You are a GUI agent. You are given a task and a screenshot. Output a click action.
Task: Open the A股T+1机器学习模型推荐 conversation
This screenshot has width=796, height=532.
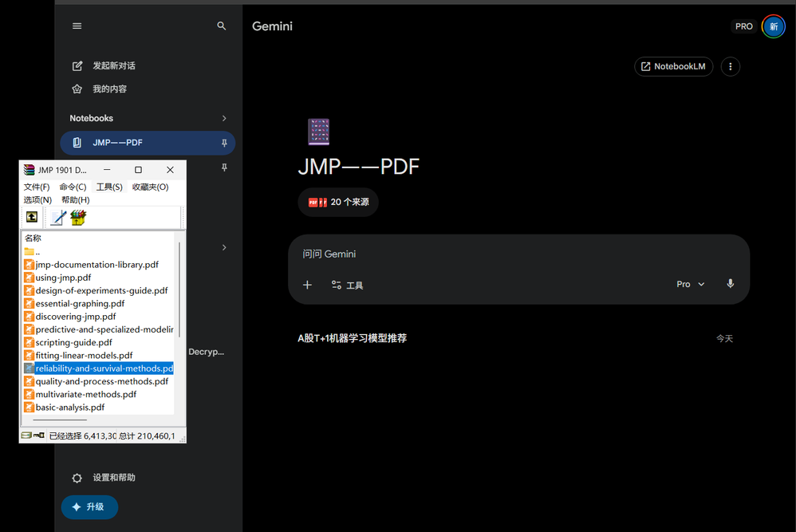click(353, 338)
